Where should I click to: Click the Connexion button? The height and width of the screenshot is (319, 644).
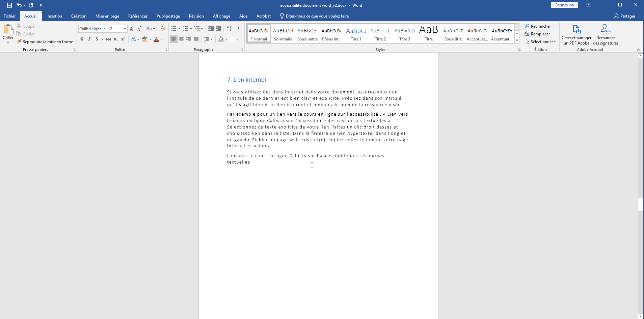pyautogui.click(x=564, y=5)
